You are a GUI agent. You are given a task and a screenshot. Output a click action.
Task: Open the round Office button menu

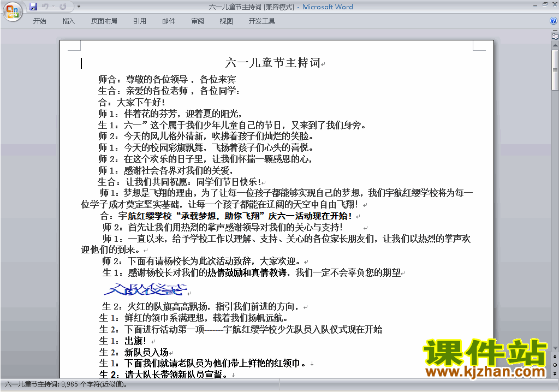(x=12, y=11)
